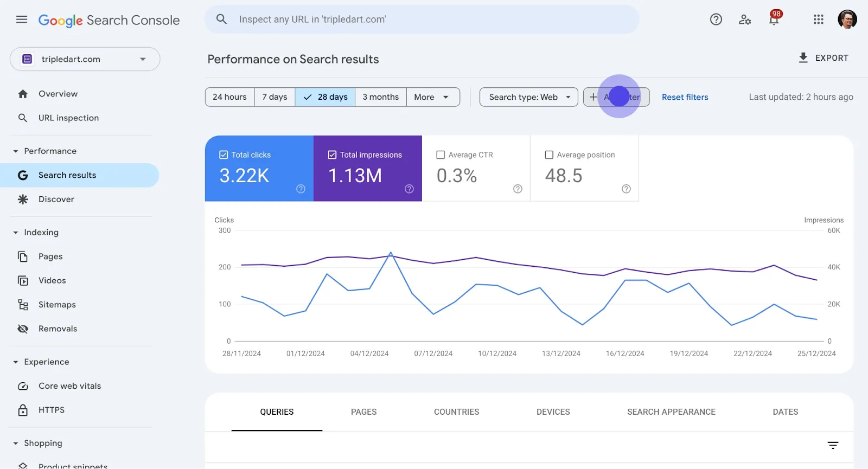Open the Help question mark icon
This screenshot has width=868, height=469.
(716, 20)
